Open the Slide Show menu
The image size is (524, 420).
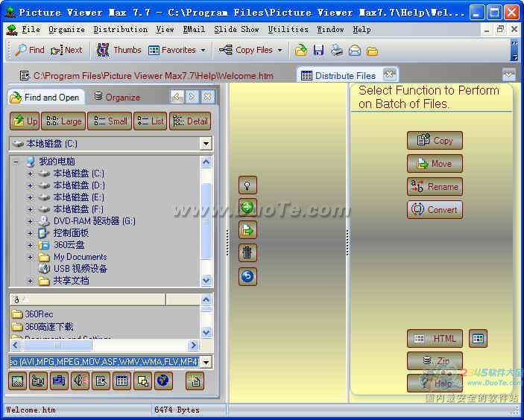[236, 30]
